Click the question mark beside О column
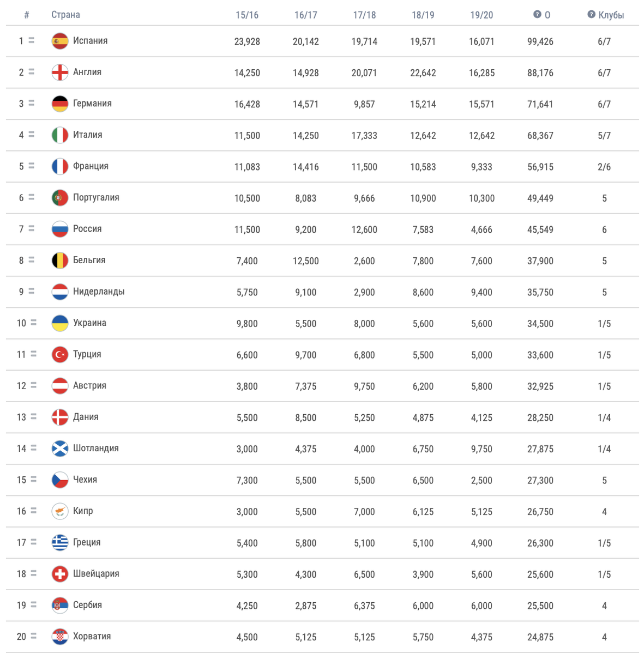Viewport: 644px width, 654px height. 537,15
